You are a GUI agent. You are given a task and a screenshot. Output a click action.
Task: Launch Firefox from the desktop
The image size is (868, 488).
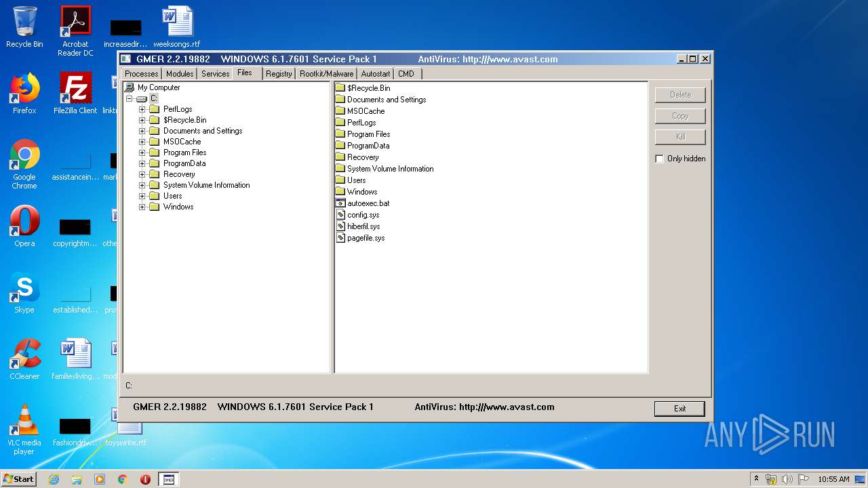click(x=24, y=94)
